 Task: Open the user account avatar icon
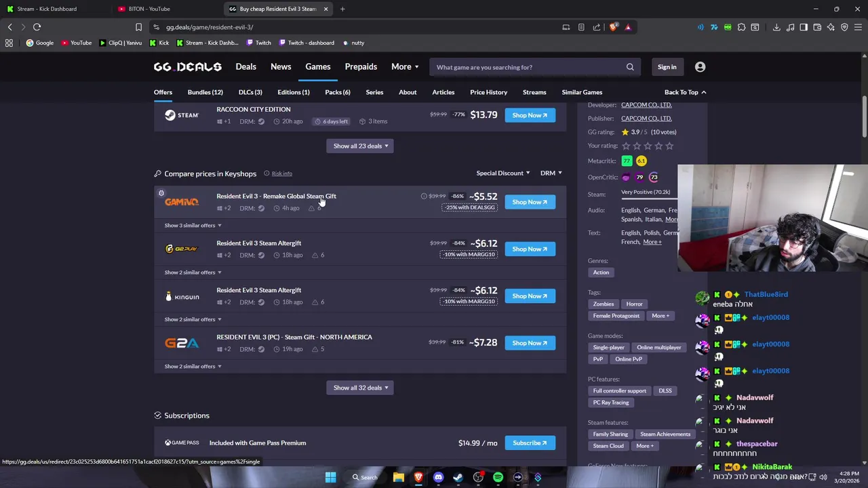[x=700, y=67]
